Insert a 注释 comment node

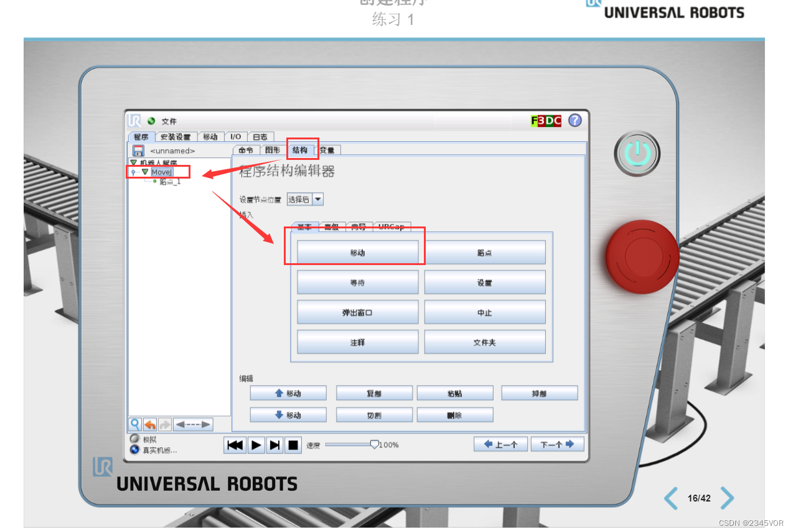point(357,342)
